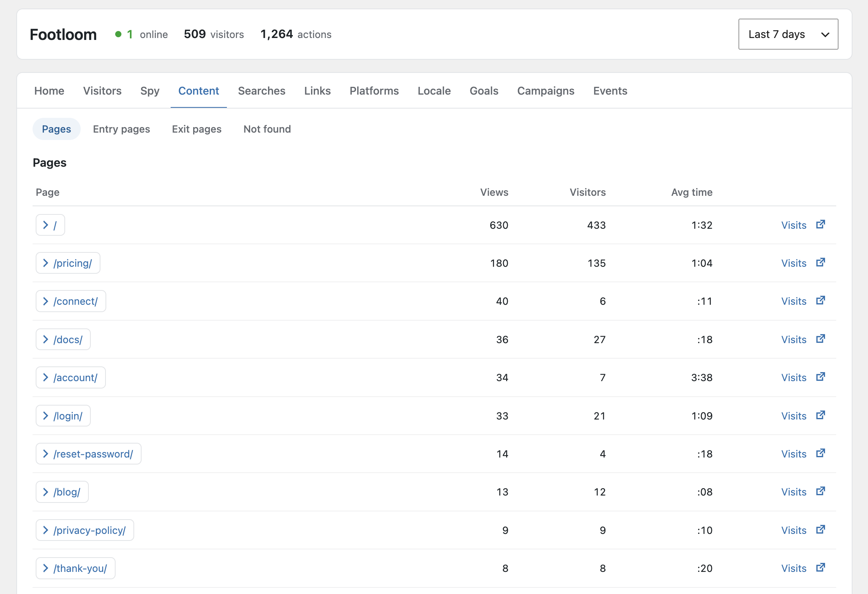Expand the /docs/ page row
Viewport: 868px width, 594px height.
pyautogui.click(x=63, y=340)
